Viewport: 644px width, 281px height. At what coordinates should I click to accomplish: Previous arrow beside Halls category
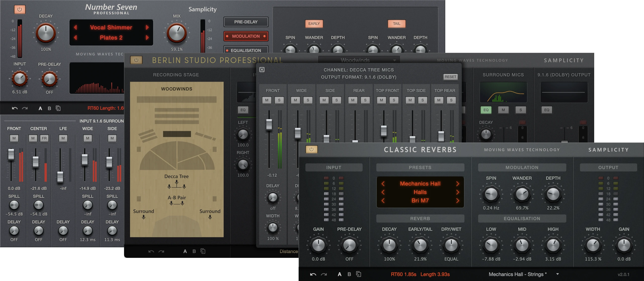pyautogui.click(x=383, y=192)
